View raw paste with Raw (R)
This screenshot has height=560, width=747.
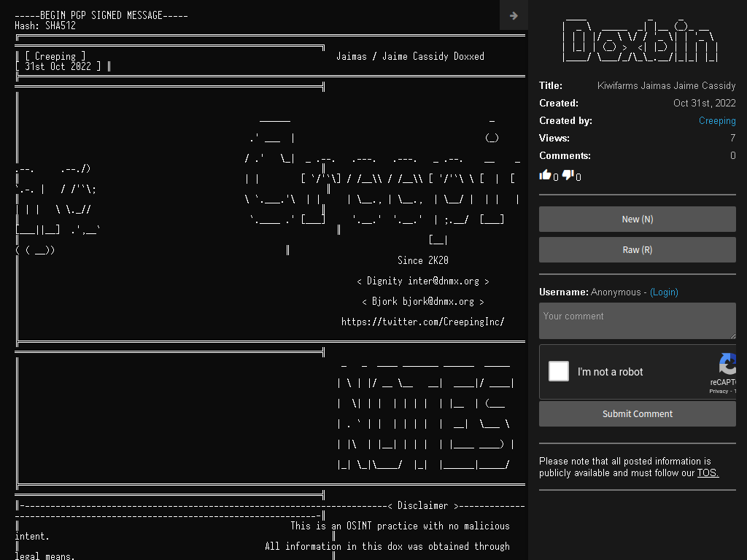(638, 250)
